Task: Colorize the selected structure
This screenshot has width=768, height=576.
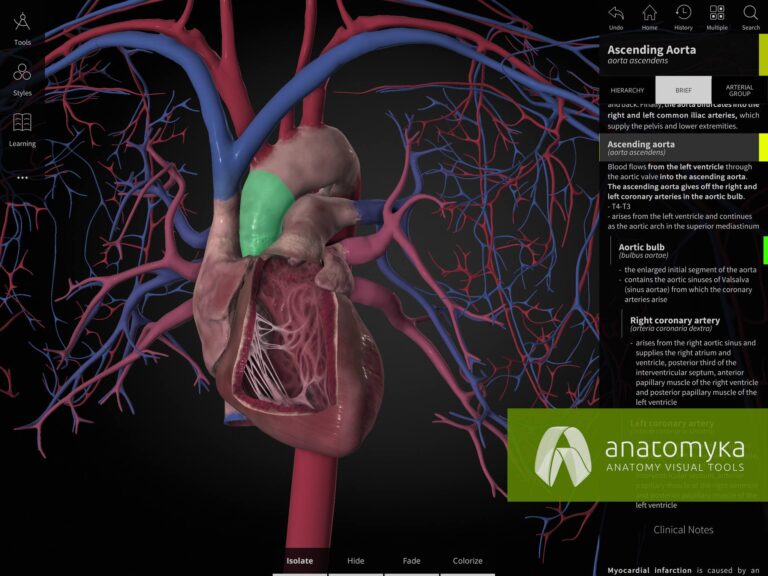Action: click(467, 561)
